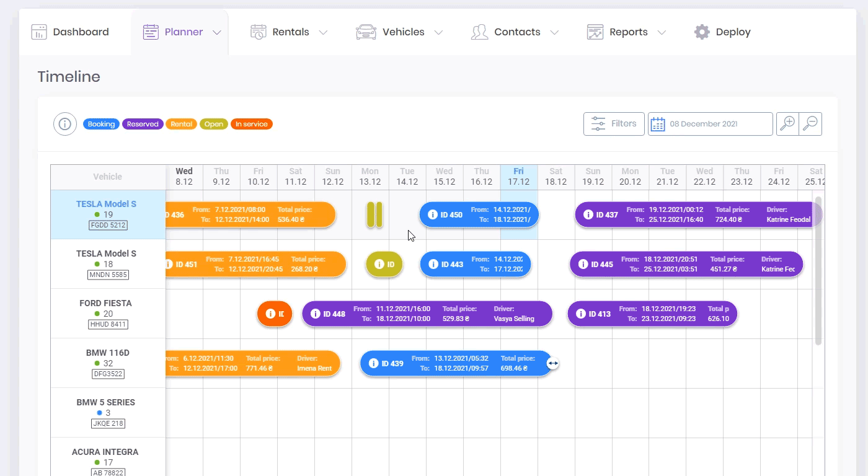Open the Filters button
Viewport: 868px width, 476px height.
point(614,124)
